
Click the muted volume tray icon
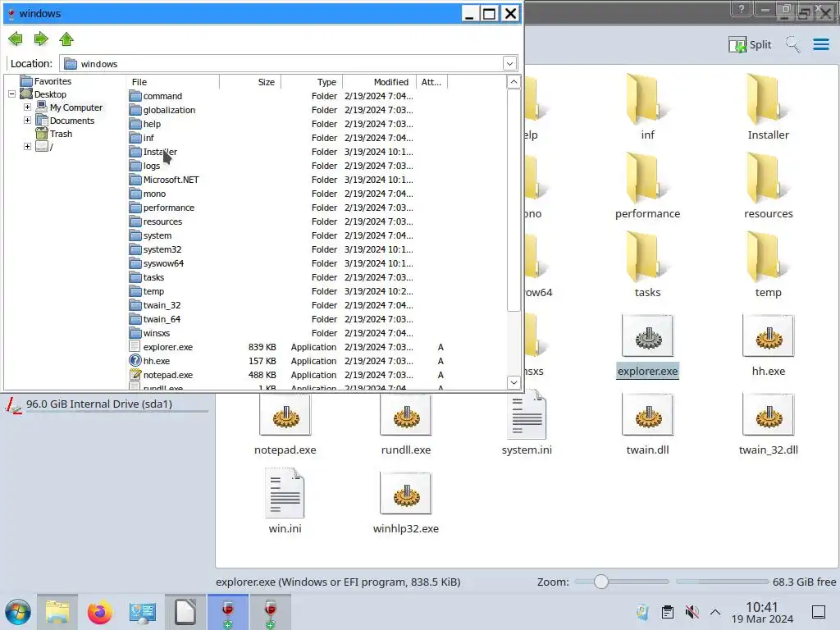[x=692, y=612]
